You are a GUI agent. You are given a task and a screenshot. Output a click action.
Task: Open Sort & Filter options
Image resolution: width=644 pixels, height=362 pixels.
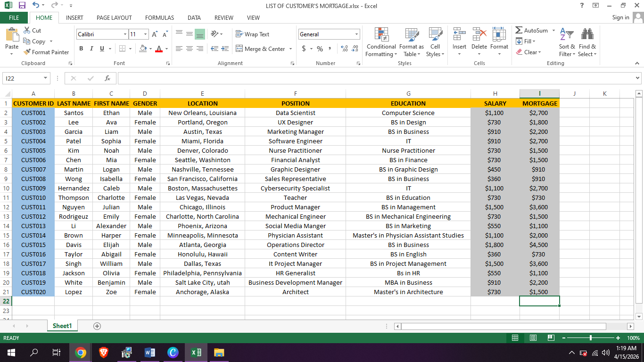(x=567, y=42)
